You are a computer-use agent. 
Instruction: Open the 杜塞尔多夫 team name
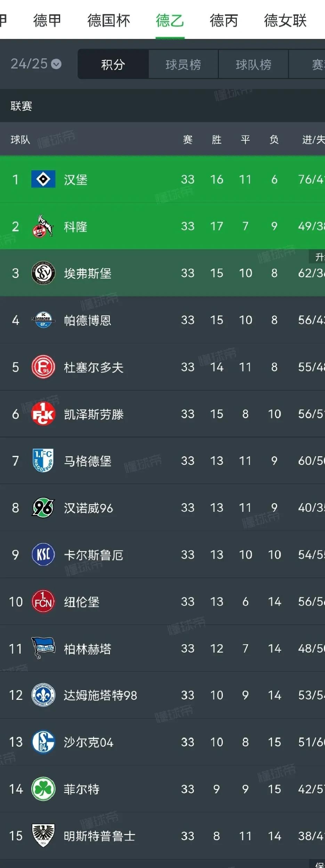(x=94, y=367)
